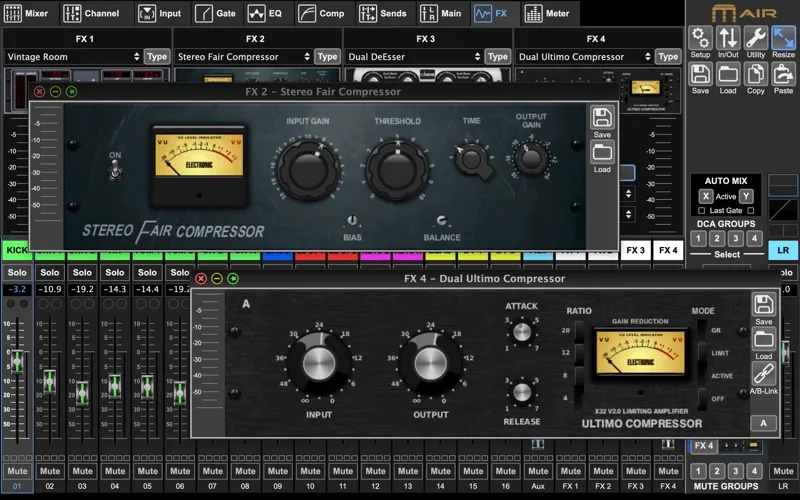Image resolution: width=800 pixels, height=500 pixels.
Task: Mute the LR main channel
Action: (783, 471)
